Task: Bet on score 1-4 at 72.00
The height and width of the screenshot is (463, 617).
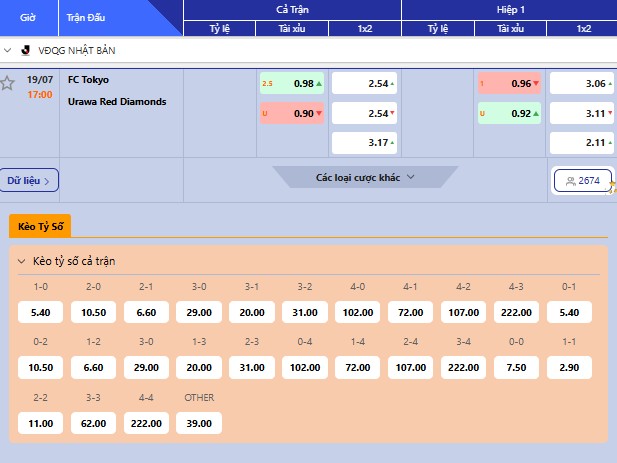Action: click(x=358, y=367)
